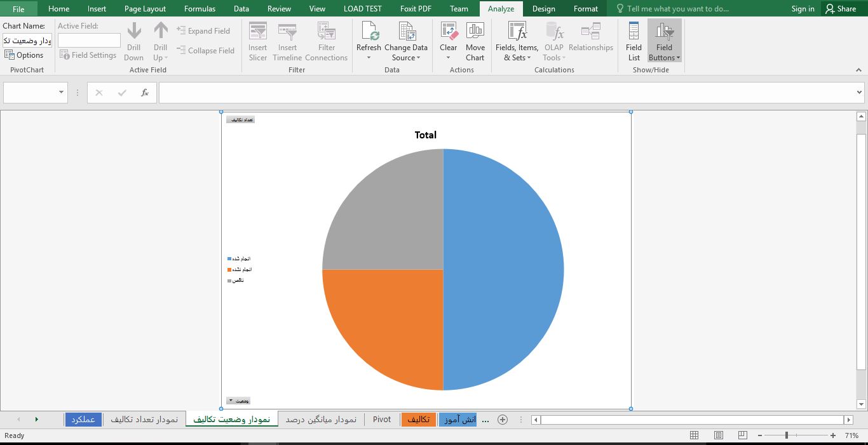Open the File tab
The width and height of the screenshot is (868, 445).
coord(18,9)
